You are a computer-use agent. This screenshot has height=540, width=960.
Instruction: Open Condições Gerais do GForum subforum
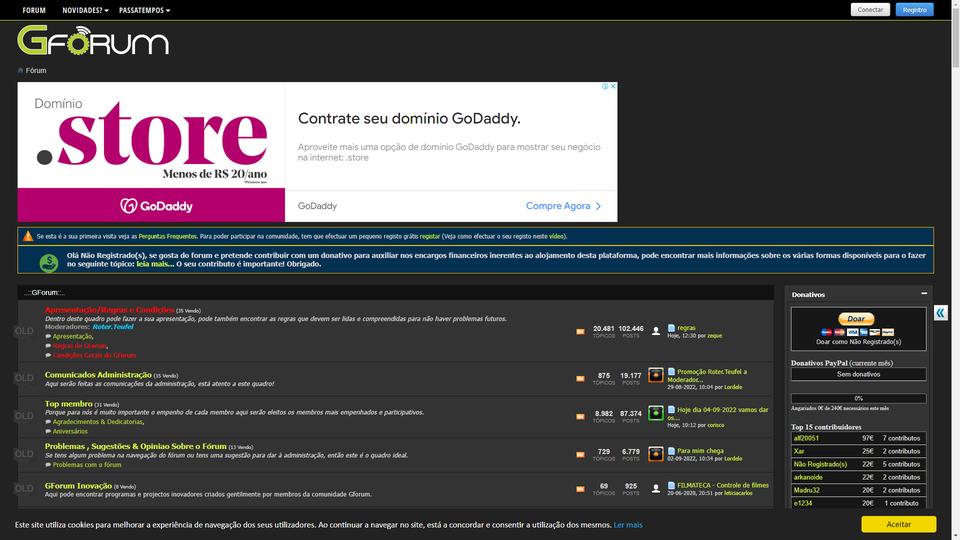(94, 356)
